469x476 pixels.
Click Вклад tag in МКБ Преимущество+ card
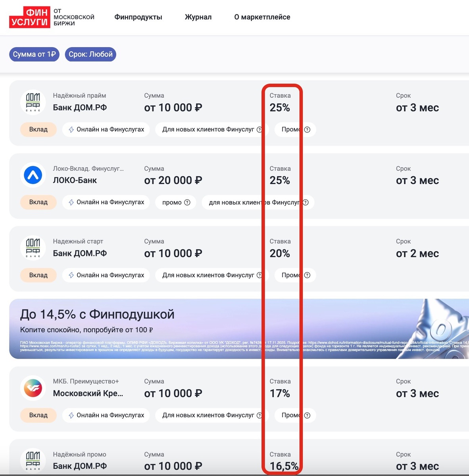(38, 415)
